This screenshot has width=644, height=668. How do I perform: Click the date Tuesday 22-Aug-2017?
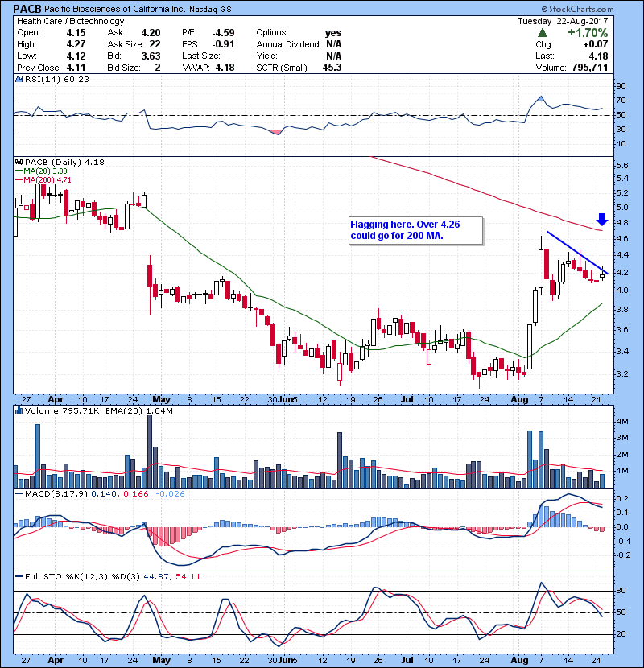[x=563, y=21]
